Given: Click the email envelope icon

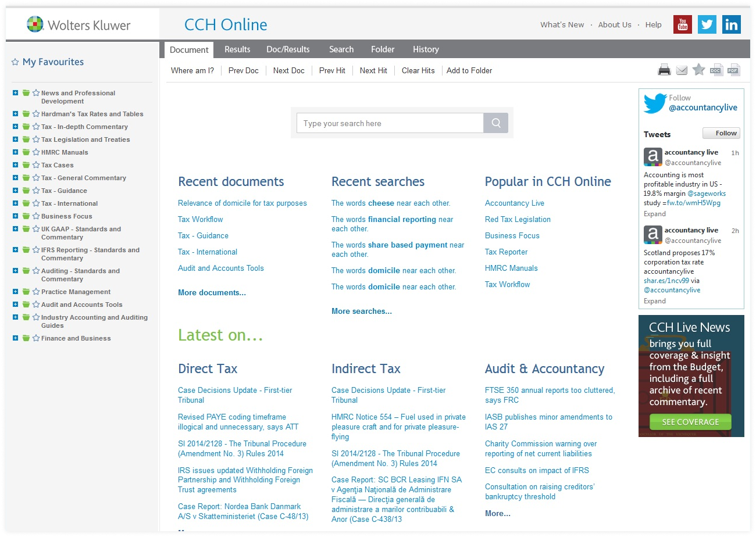Looking at the screenshot, I should [682, 70].
